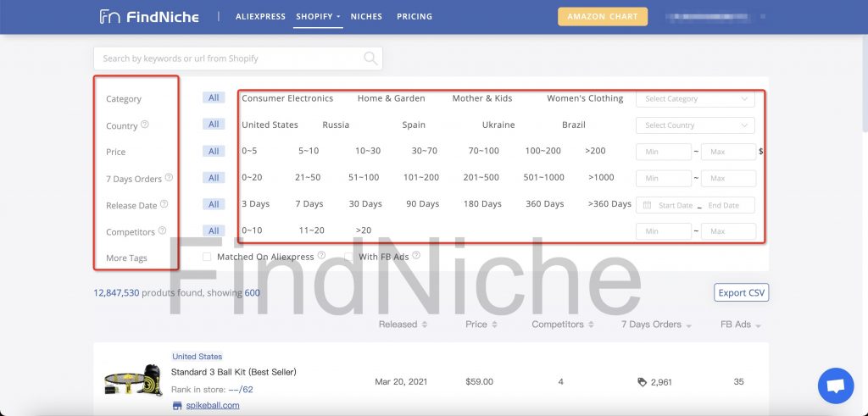
Task: Open the AliExpress nav tab
Action: coord(260,17)
